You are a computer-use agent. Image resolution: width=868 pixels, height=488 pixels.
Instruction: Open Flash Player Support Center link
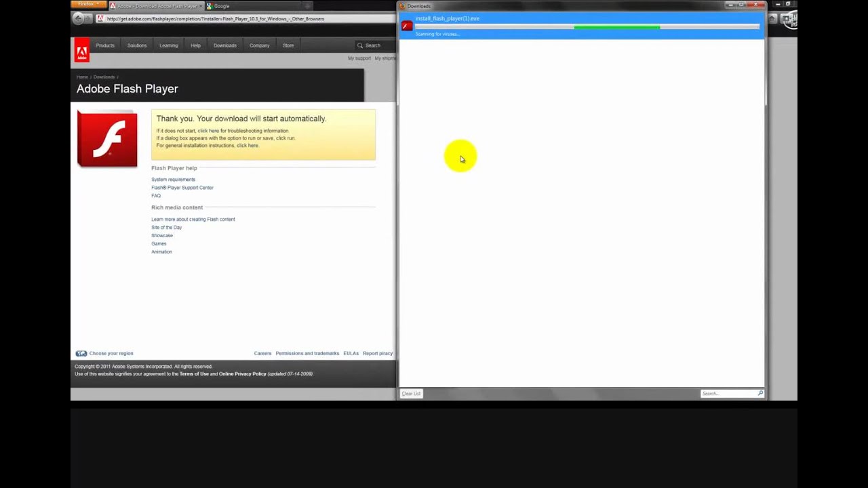tap(182, 188)
